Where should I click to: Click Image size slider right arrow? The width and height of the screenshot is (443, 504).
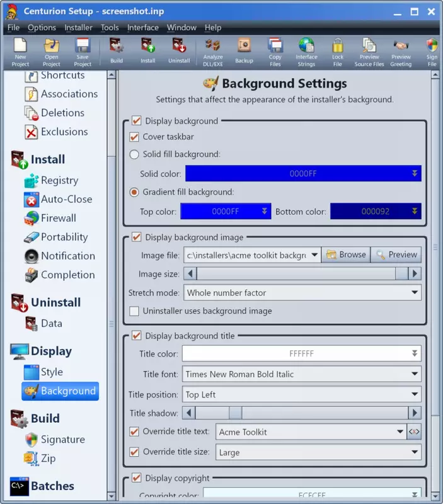click(x=415, y=274)
